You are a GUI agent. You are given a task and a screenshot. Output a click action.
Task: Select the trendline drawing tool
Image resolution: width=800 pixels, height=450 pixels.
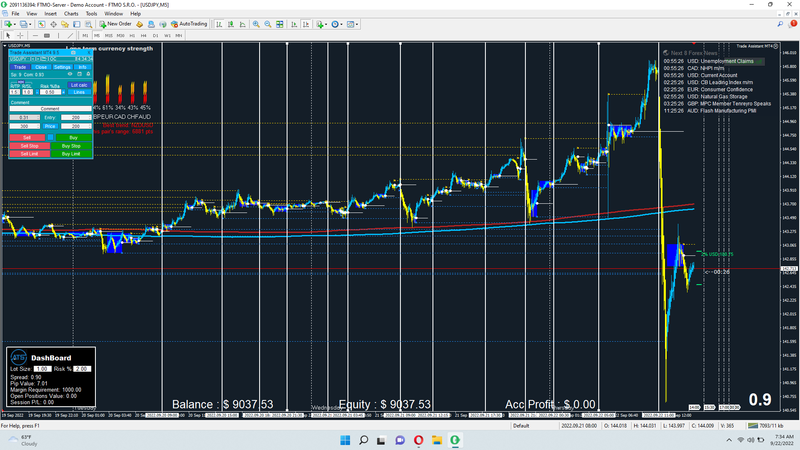pyautogui.click(x=70, y=36)
